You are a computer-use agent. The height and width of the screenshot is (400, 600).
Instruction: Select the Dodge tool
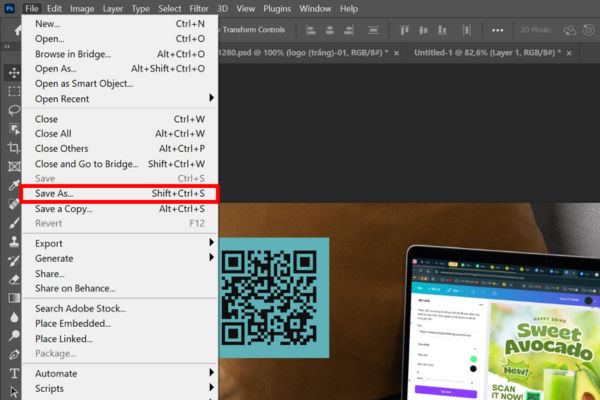pyautogui.click(x=14, y=336)
